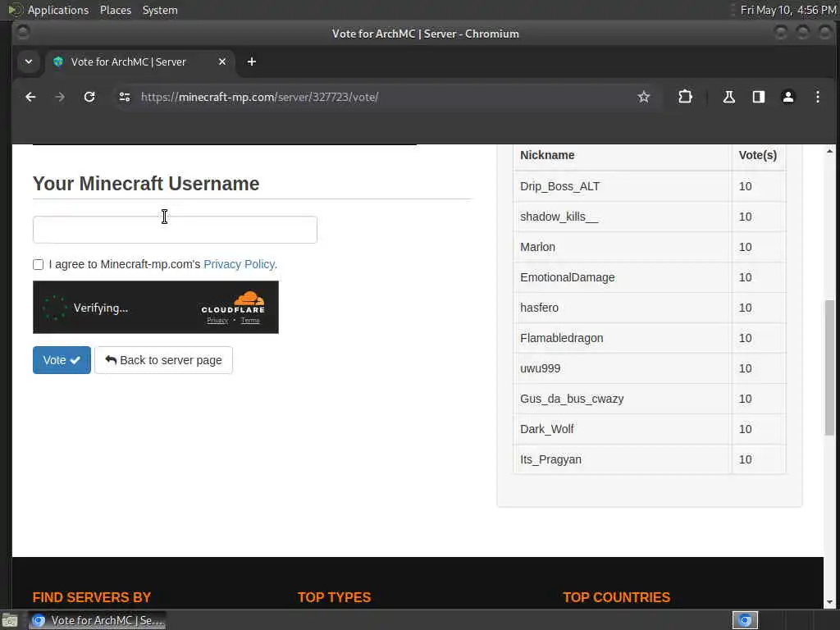Click the URL address bar
This screenshot has width=840, height=630.
point(386,97)
